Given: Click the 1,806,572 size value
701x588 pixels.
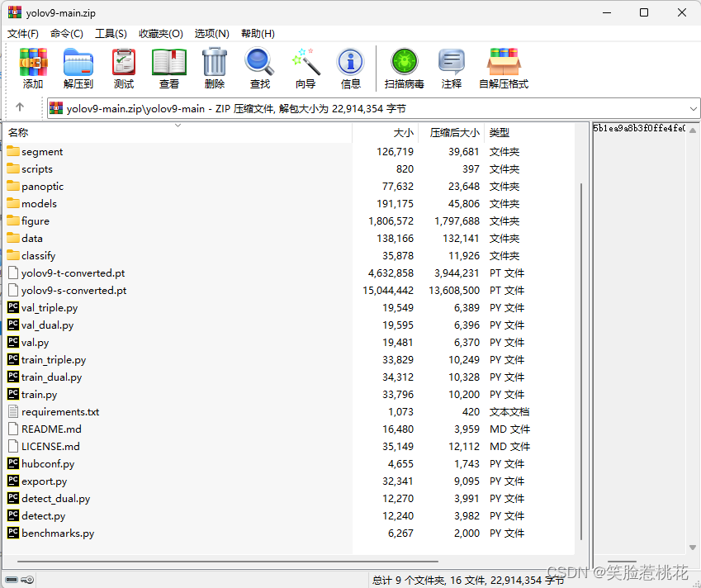Looking at the screenshot, I should pos(391,220).
